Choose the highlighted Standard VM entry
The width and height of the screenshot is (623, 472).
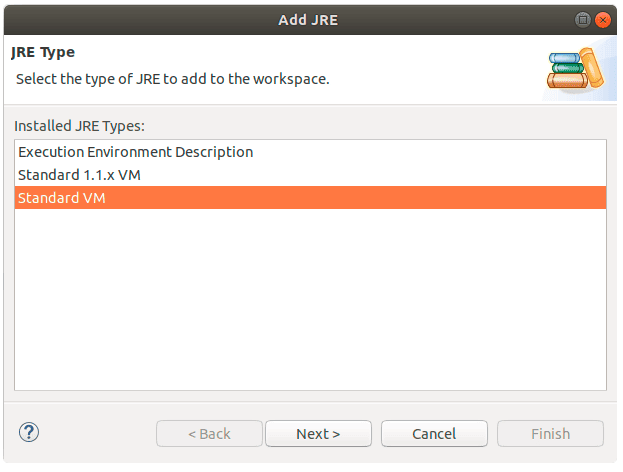310,198
